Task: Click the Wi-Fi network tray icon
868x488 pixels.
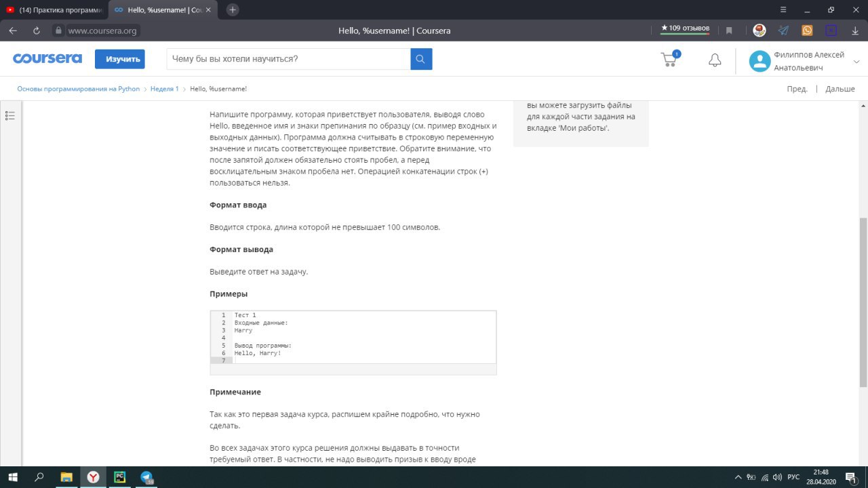Action: tap(764, 477)
